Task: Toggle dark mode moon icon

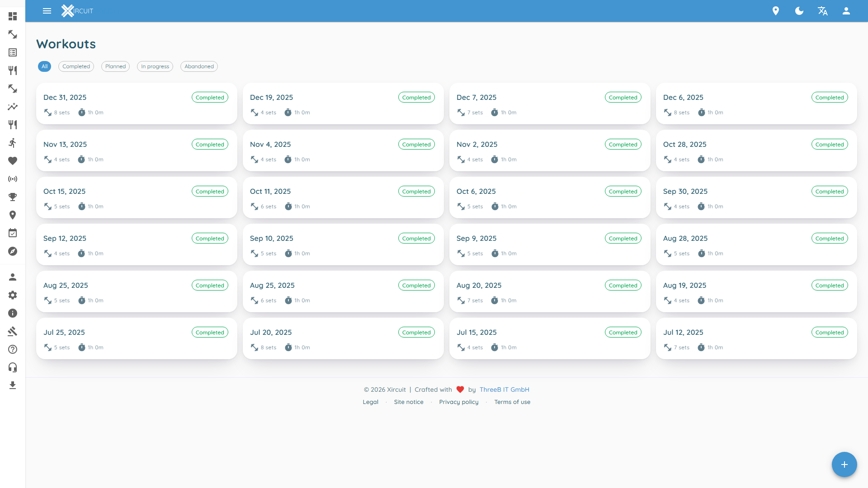Action: pos(799,11)
